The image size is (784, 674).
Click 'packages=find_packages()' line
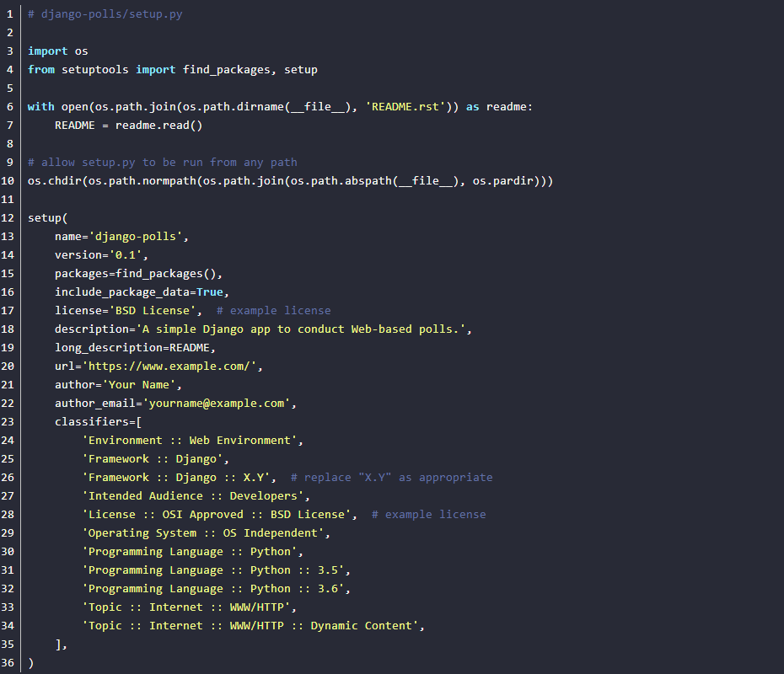click(138, 273)
